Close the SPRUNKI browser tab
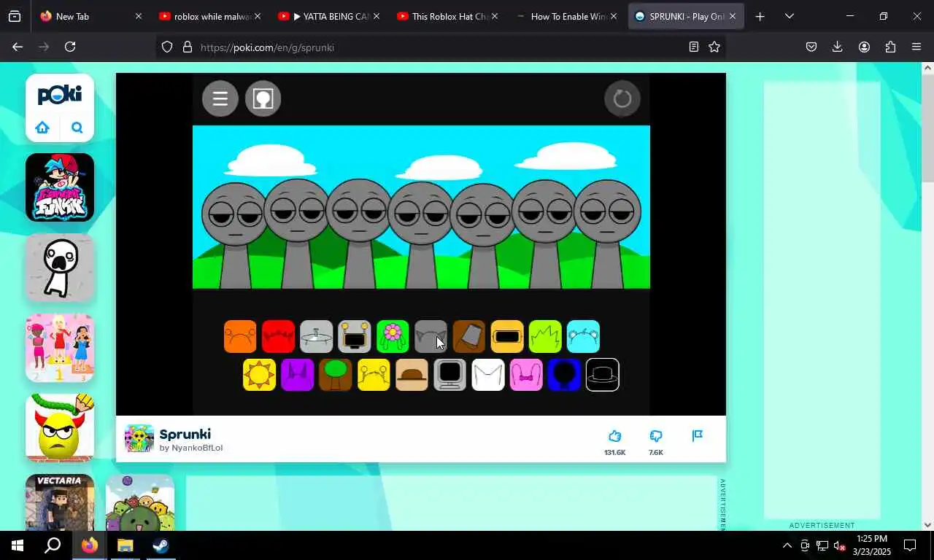The height and width of the screenshot is (560, 934). click(732, 16)
